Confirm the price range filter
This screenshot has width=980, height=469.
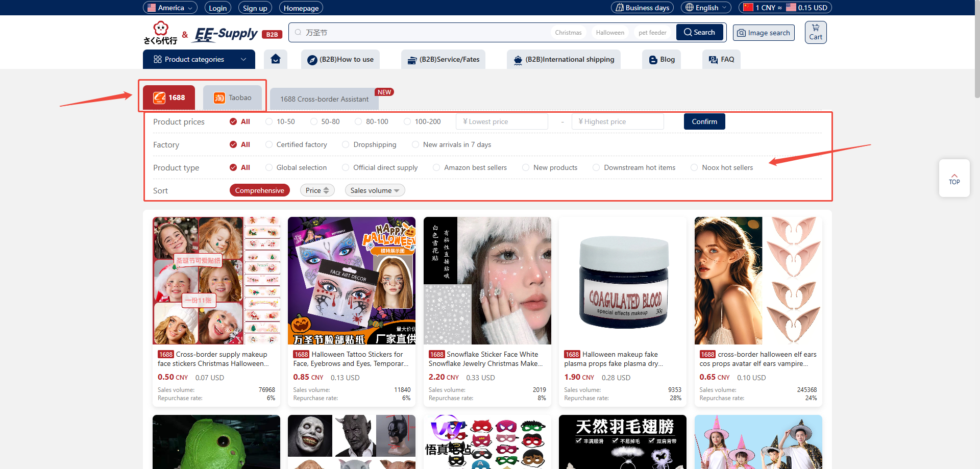pos(704,121)
